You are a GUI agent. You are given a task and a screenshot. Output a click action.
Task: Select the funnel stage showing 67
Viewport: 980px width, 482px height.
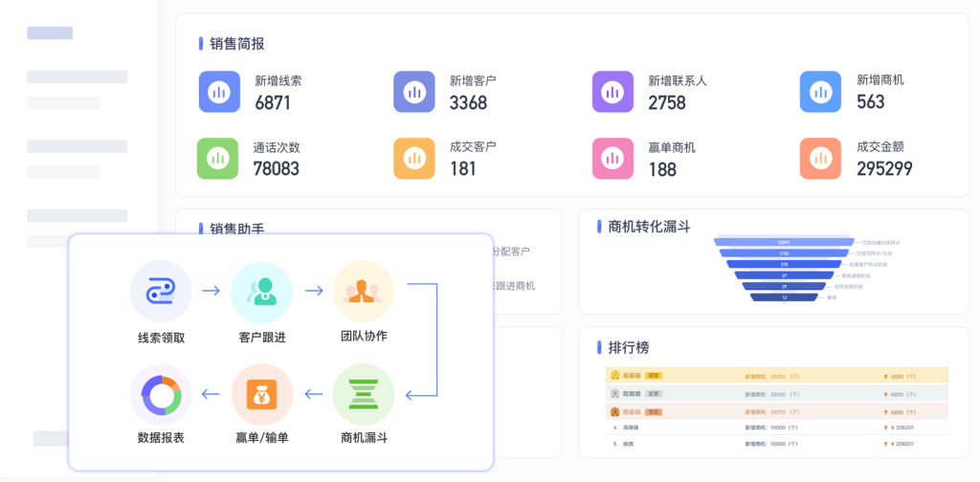pyautogui.click(x=784, y=275)
